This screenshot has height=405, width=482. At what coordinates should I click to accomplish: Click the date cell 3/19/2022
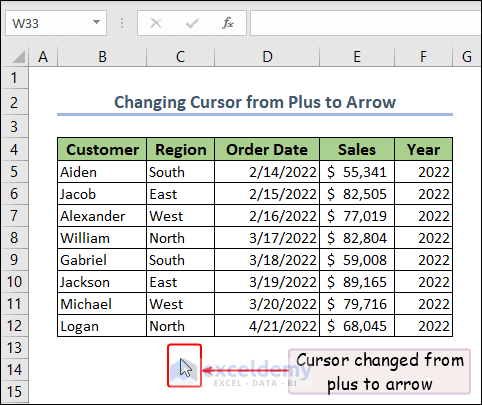tap(267, 282)
